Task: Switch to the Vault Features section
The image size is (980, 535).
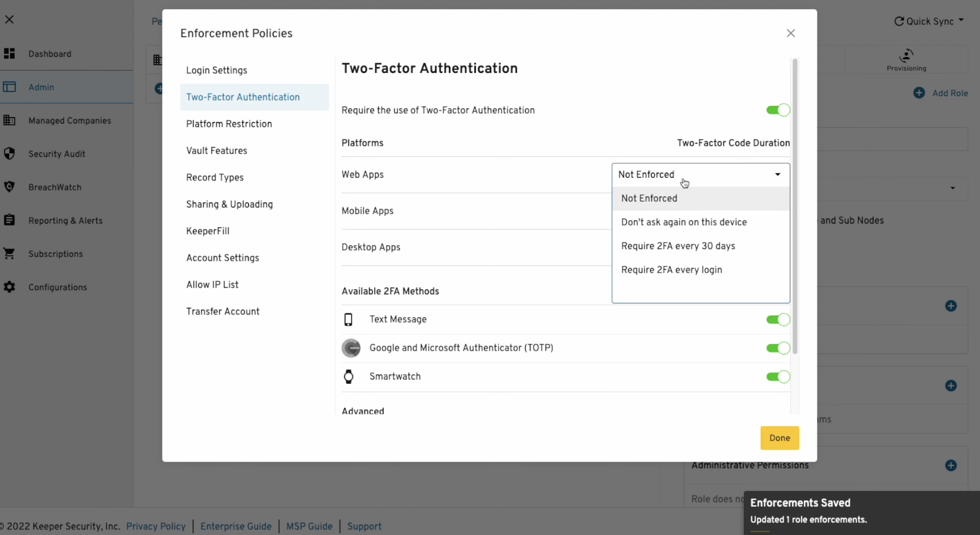Action: point(217,151)
